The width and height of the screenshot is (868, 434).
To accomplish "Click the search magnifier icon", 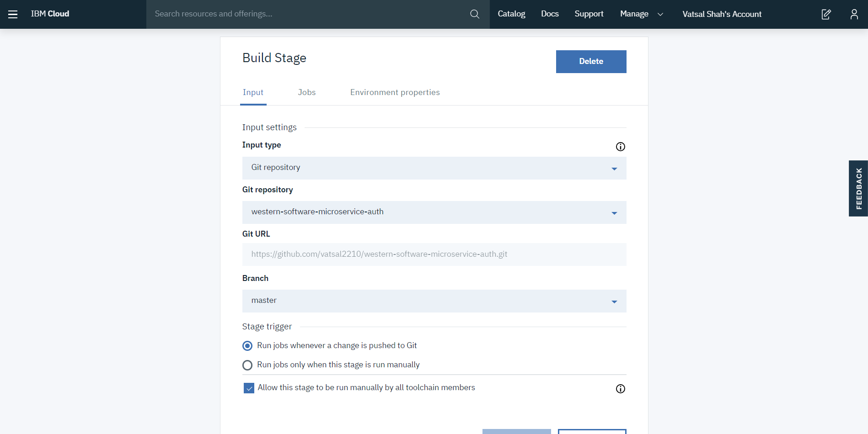I will click(475, 14).
